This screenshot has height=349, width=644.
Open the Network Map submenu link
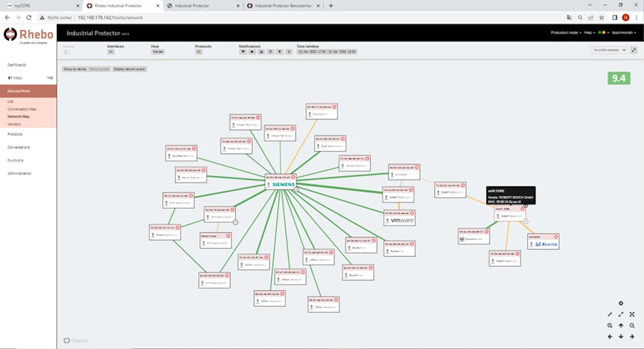tap(18, 117)
